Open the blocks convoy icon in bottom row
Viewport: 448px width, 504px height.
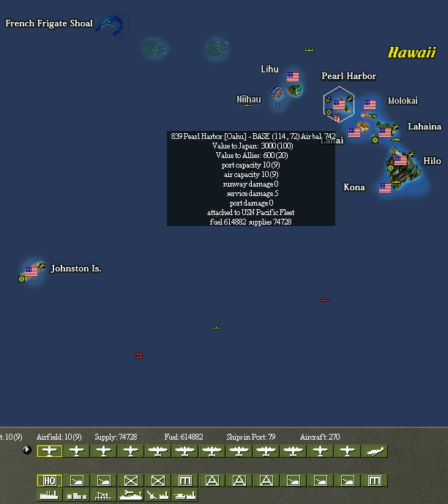coord(77,495)
